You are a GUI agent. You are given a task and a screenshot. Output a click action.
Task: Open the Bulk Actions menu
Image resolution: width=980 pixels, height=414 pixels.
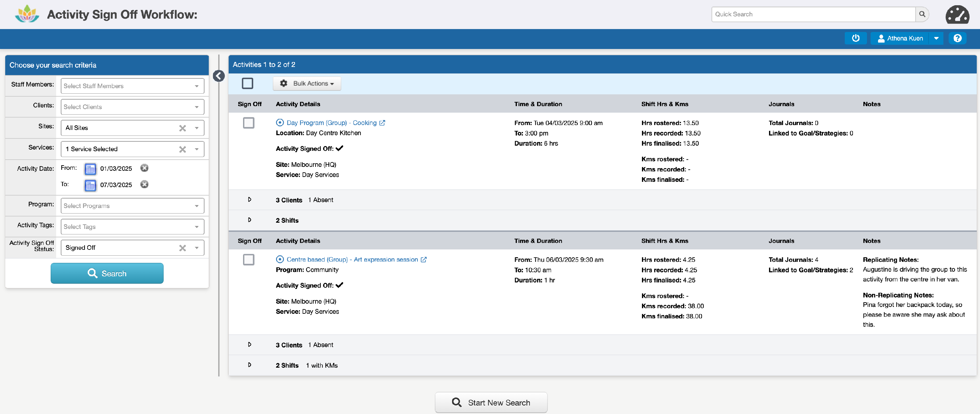pyautogui.click(x=307, y=83)
